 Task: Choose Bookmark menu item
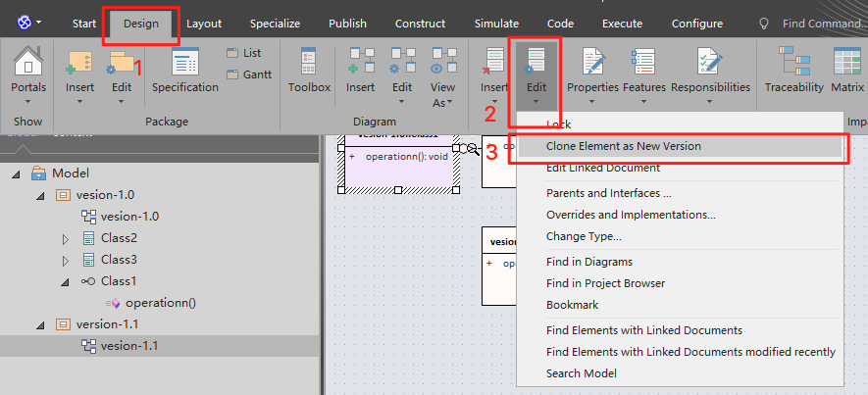tap(680, 305)
